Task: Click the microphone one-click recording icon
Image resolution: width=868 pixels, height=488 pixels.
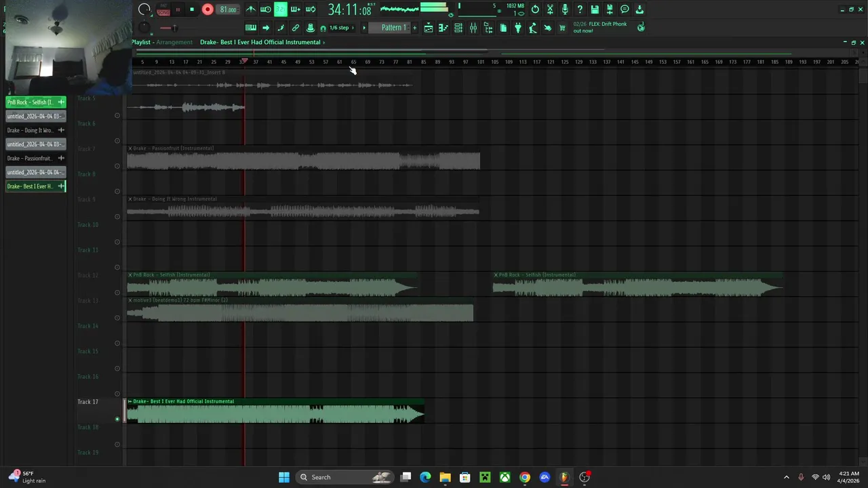Action: pos(565,9)
